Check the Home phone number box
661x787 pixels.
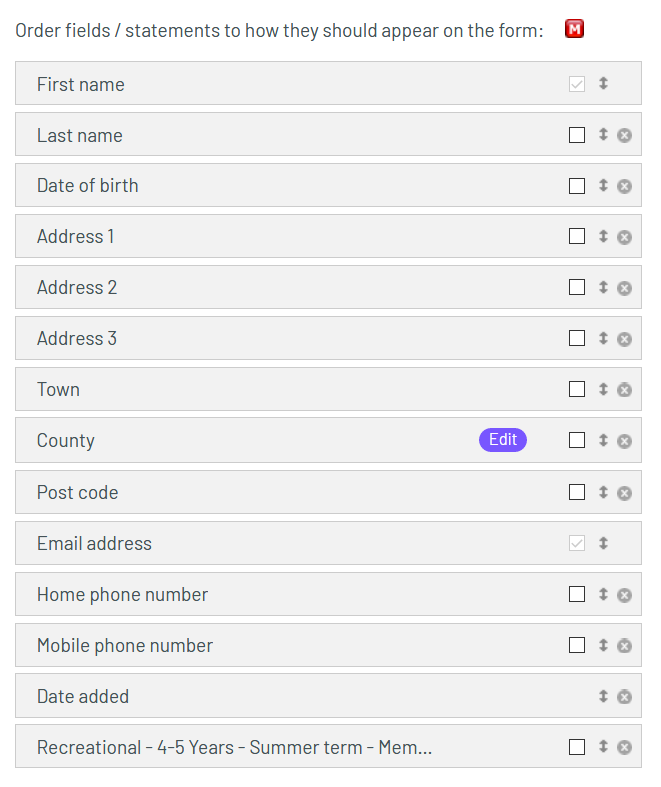point(577,595)
